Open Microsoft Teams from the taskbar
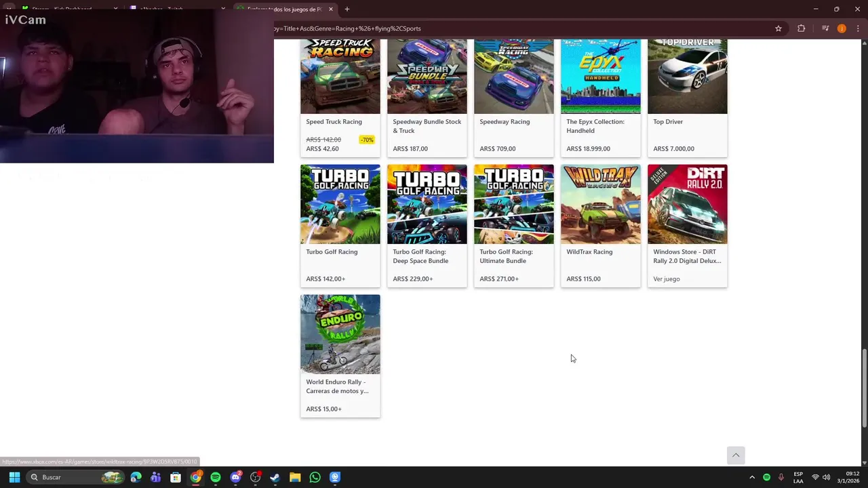Viewport: 868px width, 488px height. [156, 477]
